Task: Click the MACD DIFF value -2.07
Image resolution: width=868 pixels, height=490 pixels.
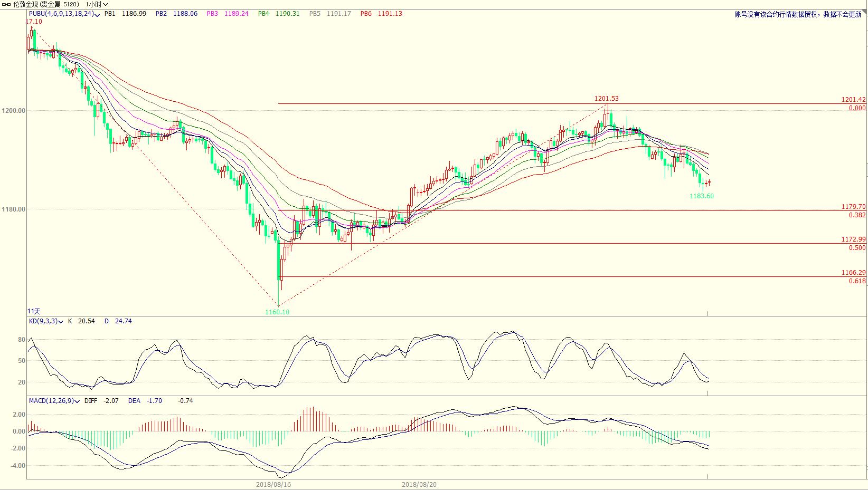Action: pyautogui.click(x=111, y=401)
